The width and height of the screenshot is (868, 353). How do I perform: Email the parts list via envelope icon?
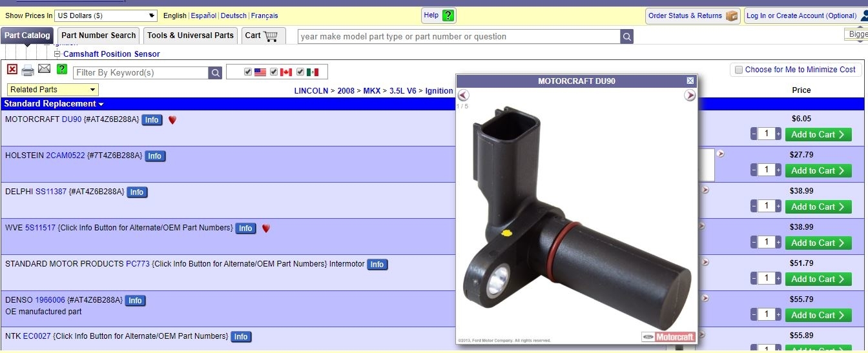[44, 69]
